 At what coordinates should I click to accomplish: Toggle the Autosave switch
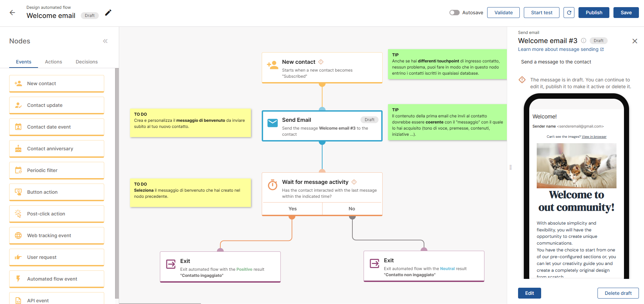(454, 13)
